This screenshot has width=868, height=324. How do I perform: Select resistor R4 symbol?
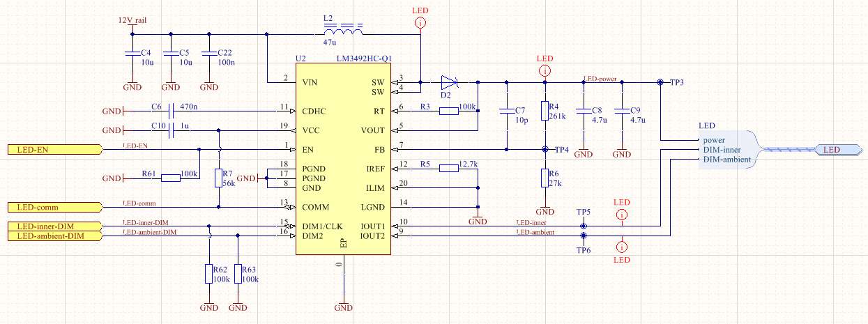(x=545, y=111)
